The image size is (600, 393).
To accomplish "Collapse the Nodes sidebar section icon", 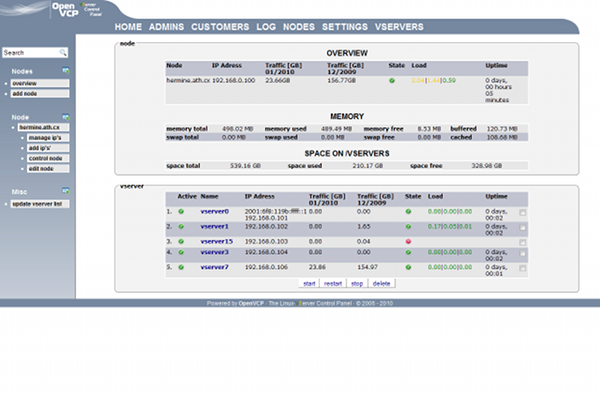I will coord(66,70).
